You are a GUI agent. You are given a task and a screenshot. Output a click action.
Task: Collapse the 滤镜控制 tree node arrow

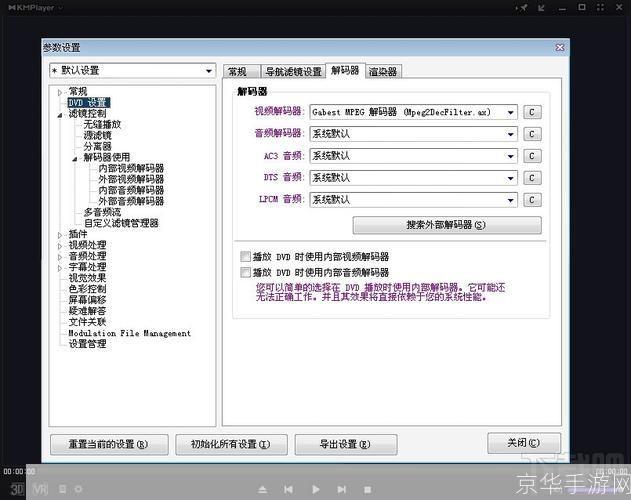point(60,115)
